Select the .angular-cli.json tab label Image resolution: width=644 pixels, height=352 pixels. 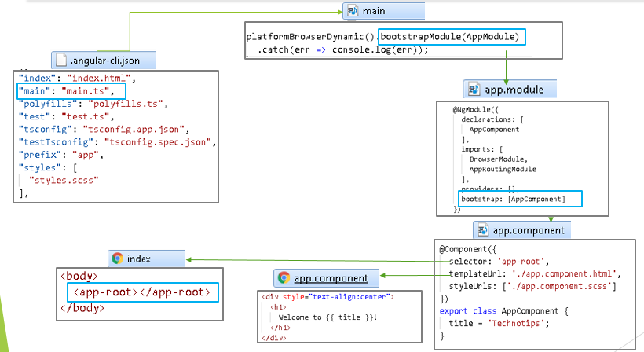click(x=105, y=60)
